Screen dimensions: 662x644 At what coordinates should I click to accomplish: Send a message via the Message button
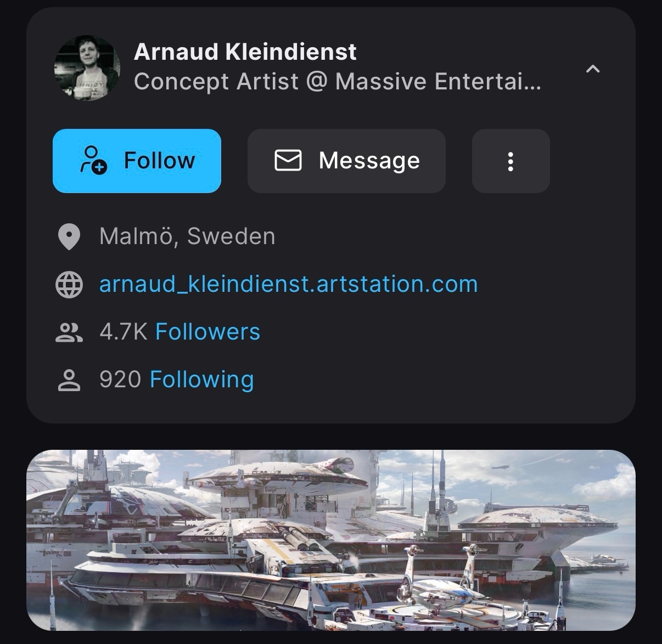[x=346, y=161]
